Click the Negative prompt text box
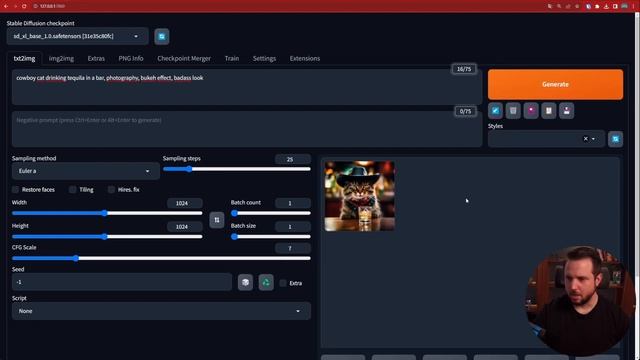Image resolution: width=640 pixels, height=360 pixels. click(247, 129)
